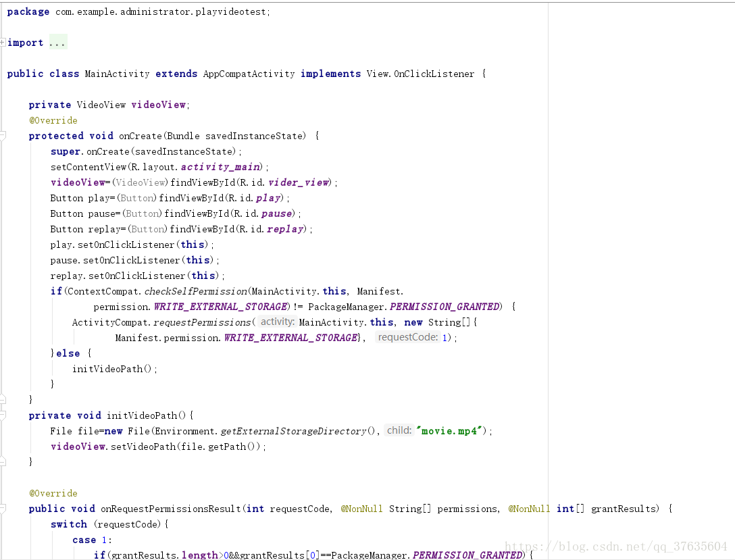The width and height of the screenshot is (735, 560).
Task: Click the 'requestCode:' parameter hint
Action: pyautogui.click(x=407, y=337)
